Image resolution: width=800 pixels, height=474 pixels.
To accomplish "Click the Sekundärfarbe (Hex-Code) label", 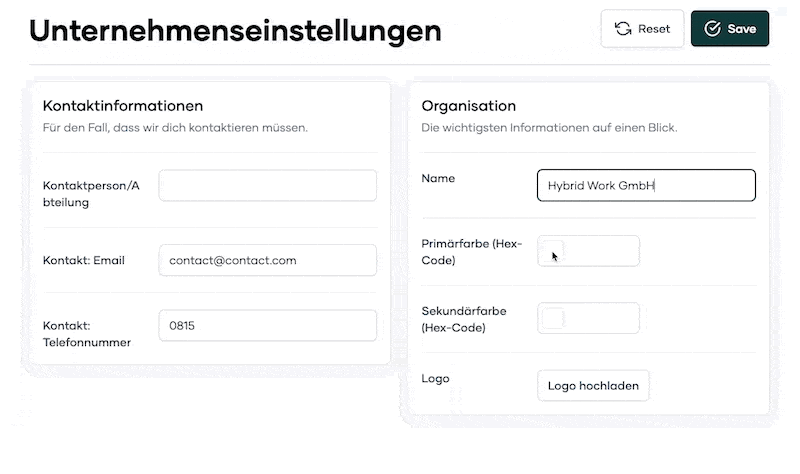I will point(464,319).
